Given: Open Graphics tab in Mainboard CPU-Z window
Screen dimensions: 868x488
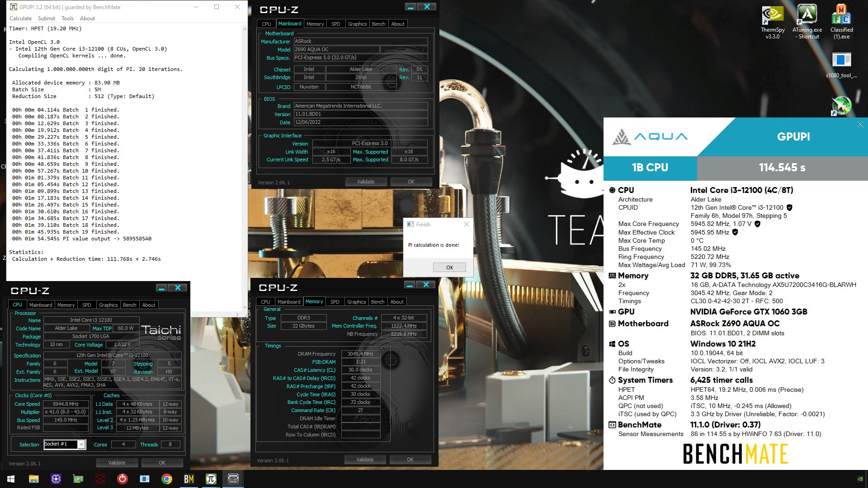Looking at the screenshot, I should 357,24.
